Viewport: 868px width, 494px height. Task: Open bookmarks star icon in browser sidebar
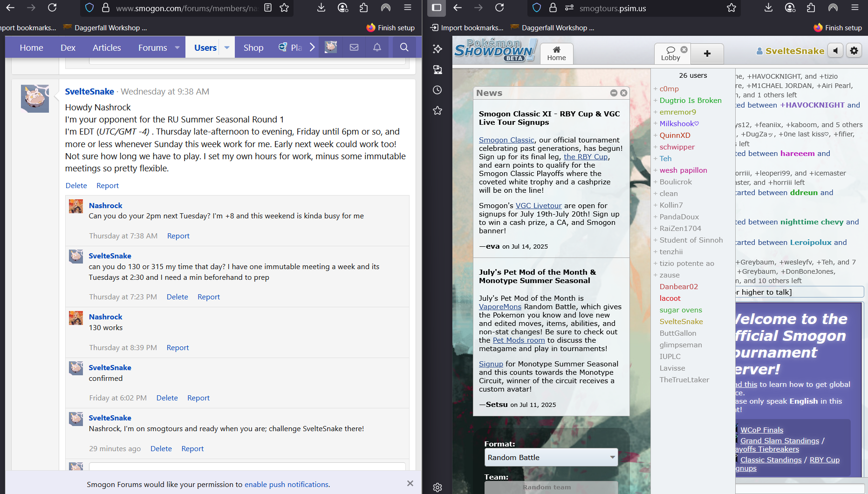click(x=437, y=110)
